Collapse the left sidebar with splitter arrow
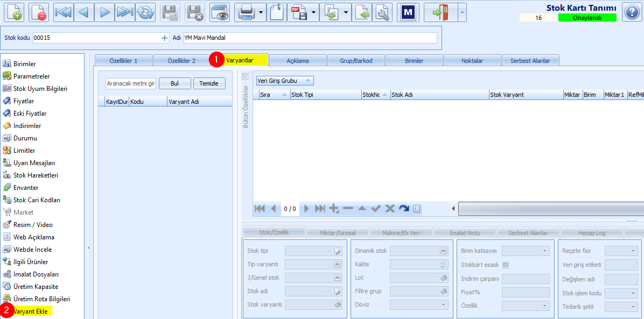Image resolution: width=644 pixels, height=319 pixels. tap(89, 247)
